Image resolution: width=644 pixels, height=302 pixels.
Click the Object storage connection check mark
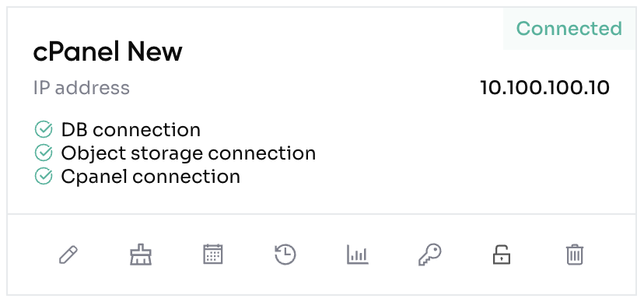[43, 153]
